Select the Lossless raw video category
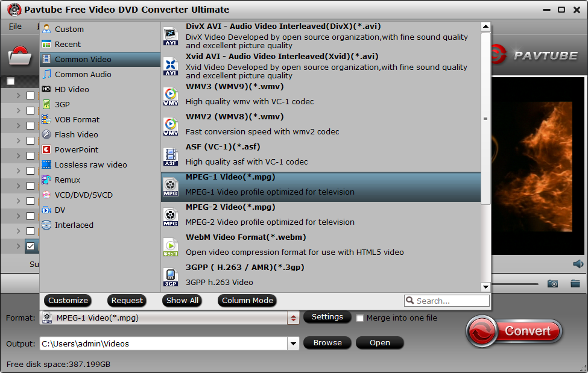The width and height of the screenshot is (588, 373). coord(100,165)
